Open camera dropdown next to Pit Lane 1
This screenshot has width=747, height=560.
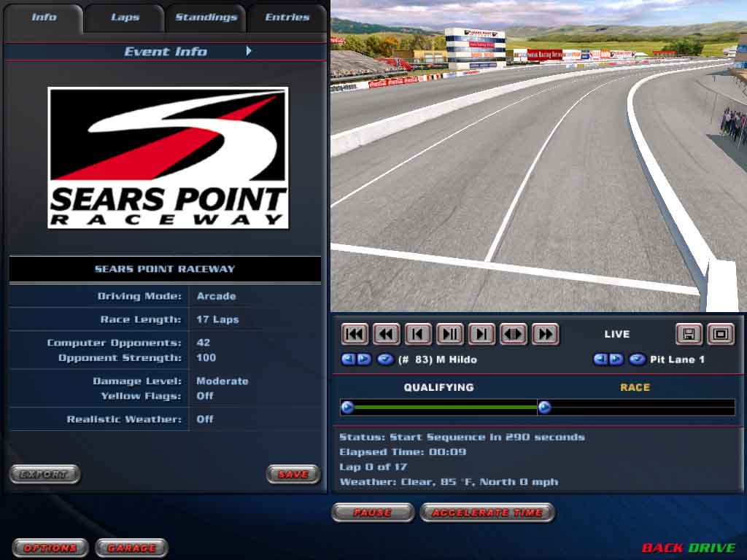click(637, 359)
